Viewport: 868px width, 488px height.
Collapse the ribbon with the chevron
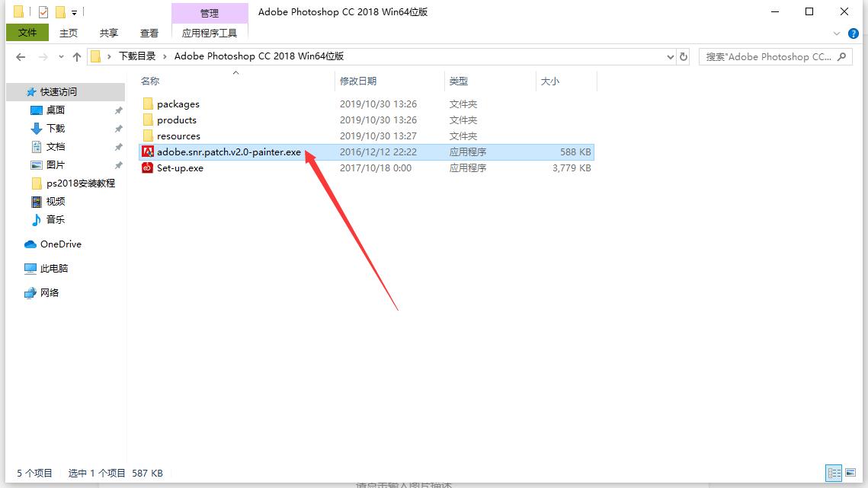pyautogui.click(x=837, y=33)
